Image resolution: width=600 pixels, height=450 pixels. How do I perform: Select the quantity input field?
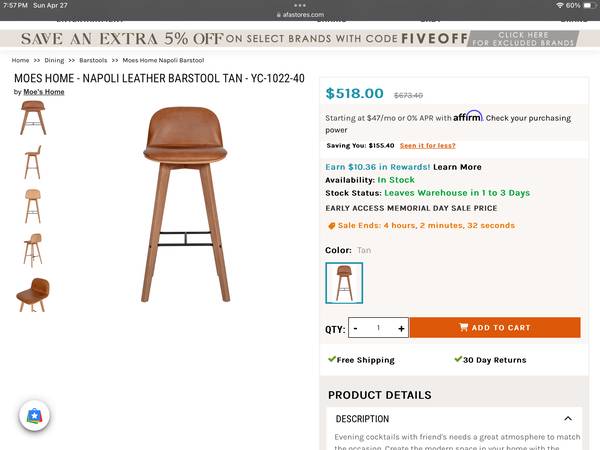378,328
